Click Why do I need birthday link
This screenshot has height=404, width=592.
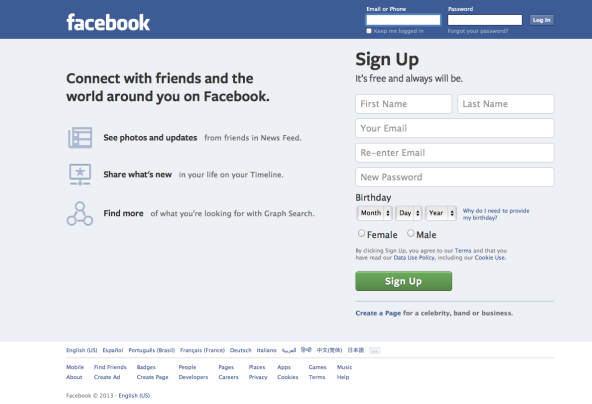[x=496, y=214]
